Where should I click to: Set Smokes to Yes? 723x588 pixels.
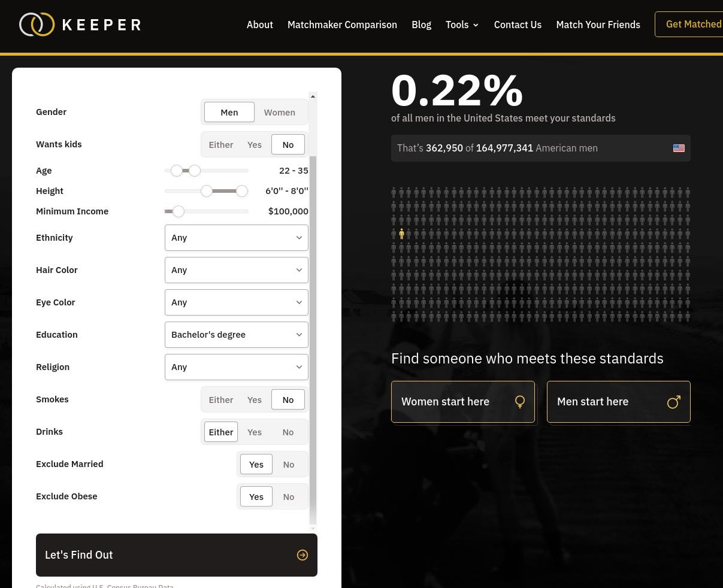point(255,399)
